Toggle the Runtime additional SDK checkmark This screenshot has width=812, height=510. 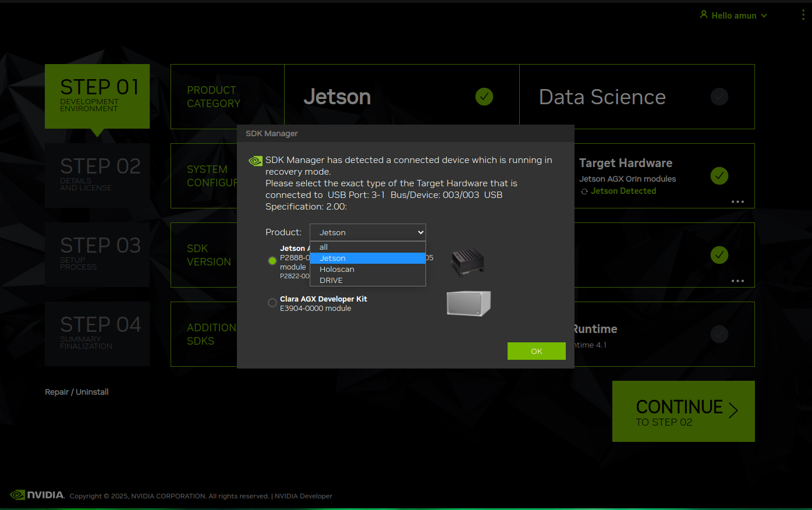[719, 334]
